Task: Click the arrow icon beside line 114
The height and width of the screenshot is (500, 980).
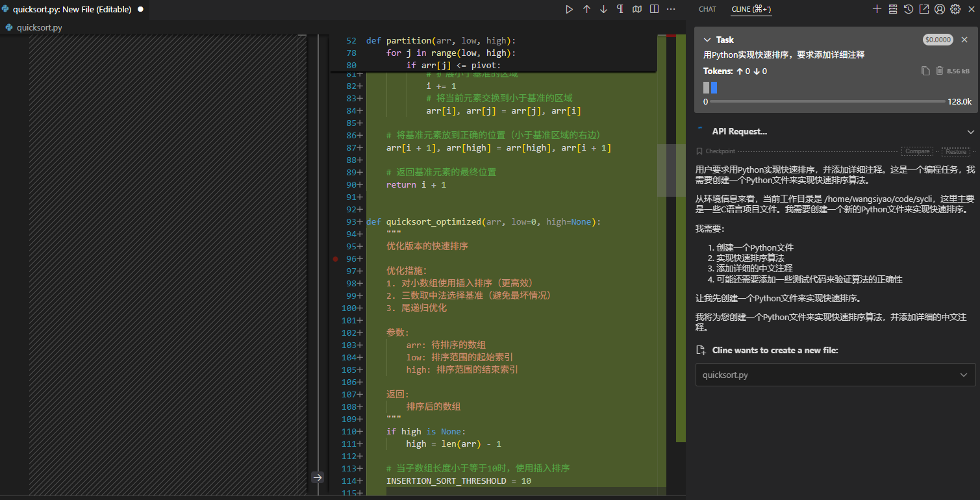Action: pyautogui.click(x=317, y=477)
